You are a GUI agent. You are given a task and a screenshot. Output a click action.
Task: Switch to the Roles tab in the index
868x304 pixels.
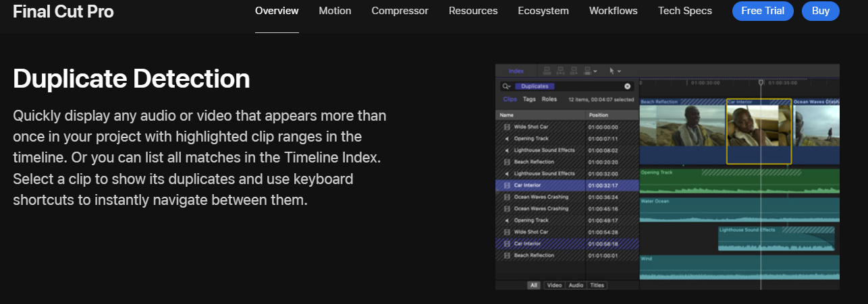549,99
